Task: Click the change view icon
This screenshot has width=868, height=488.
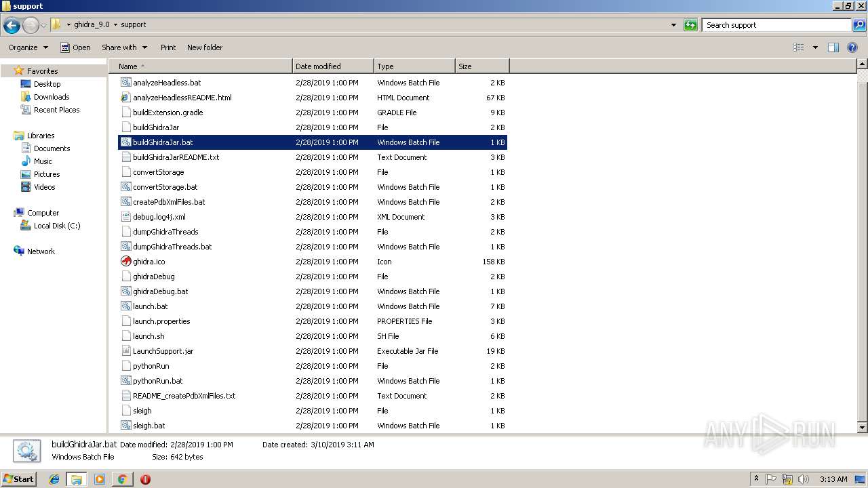Action: click(799, 47)
